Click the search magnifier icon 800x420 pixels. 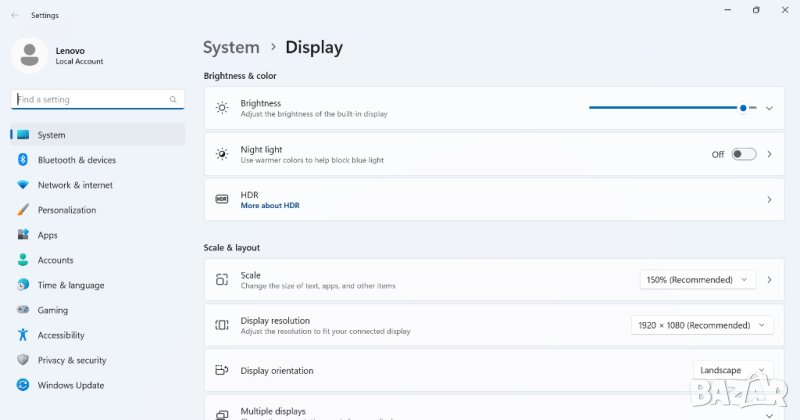pos(174,100)
